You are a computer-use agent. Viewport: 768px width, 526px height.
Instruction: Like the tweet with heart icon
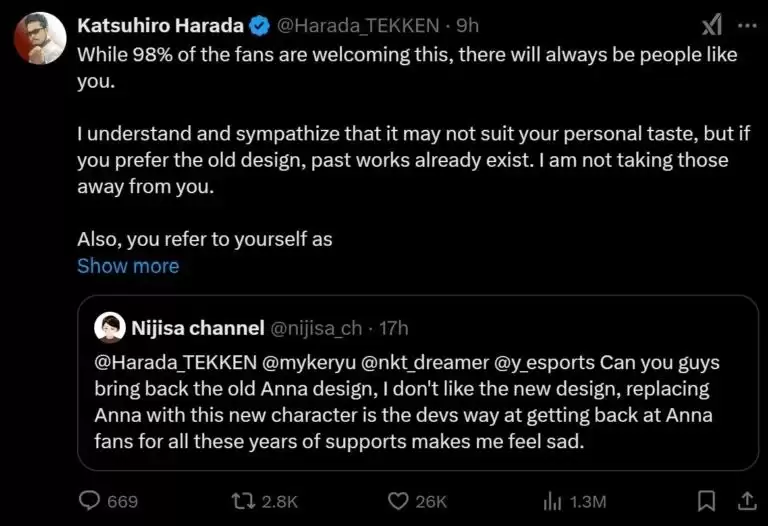400,501
